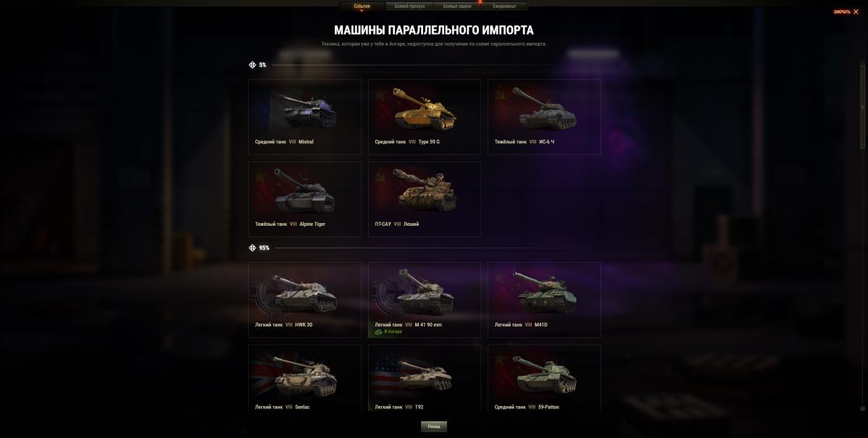Select the golden Type 59 G tank
The image size is (868, 438).
coord(425,117)
